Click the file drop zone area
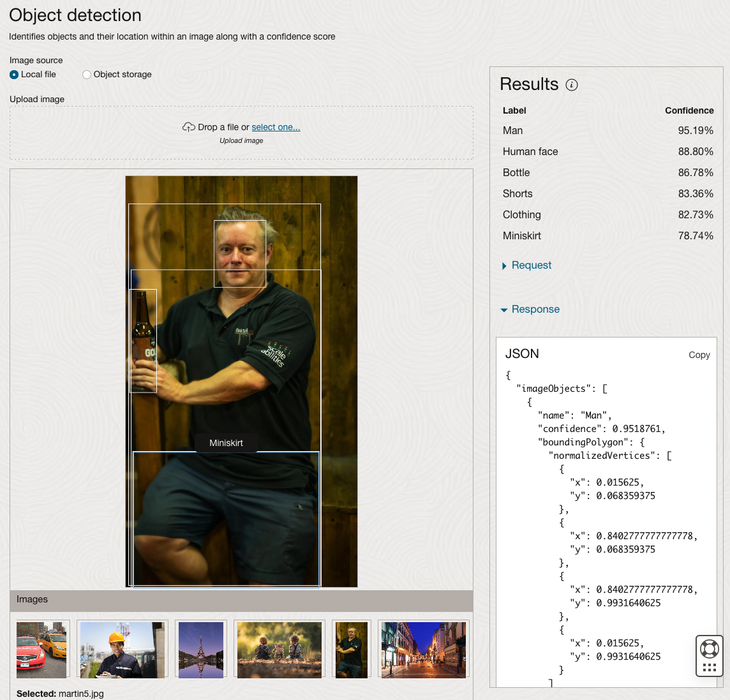 click(241, 148)
